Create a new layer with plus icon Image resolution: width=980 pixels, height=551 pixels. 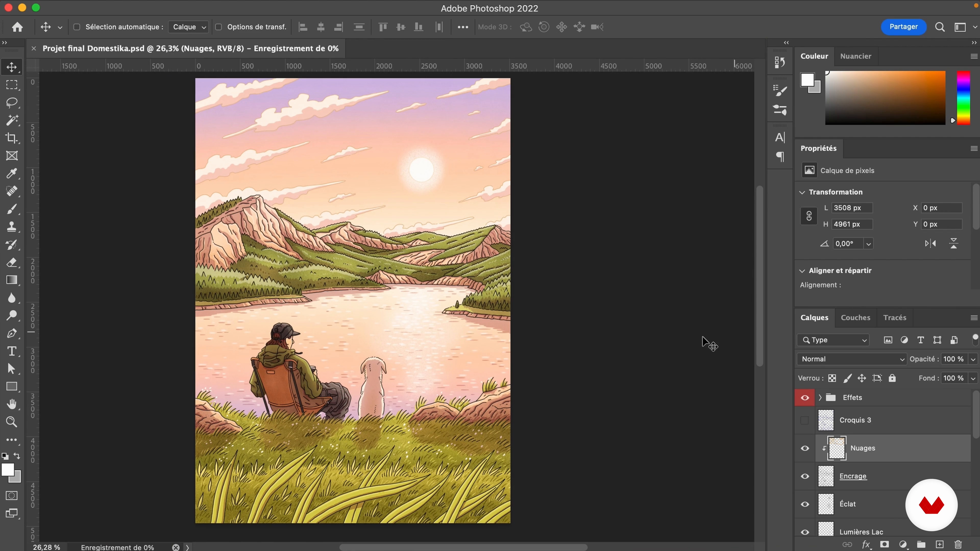(x=940, y=545)
